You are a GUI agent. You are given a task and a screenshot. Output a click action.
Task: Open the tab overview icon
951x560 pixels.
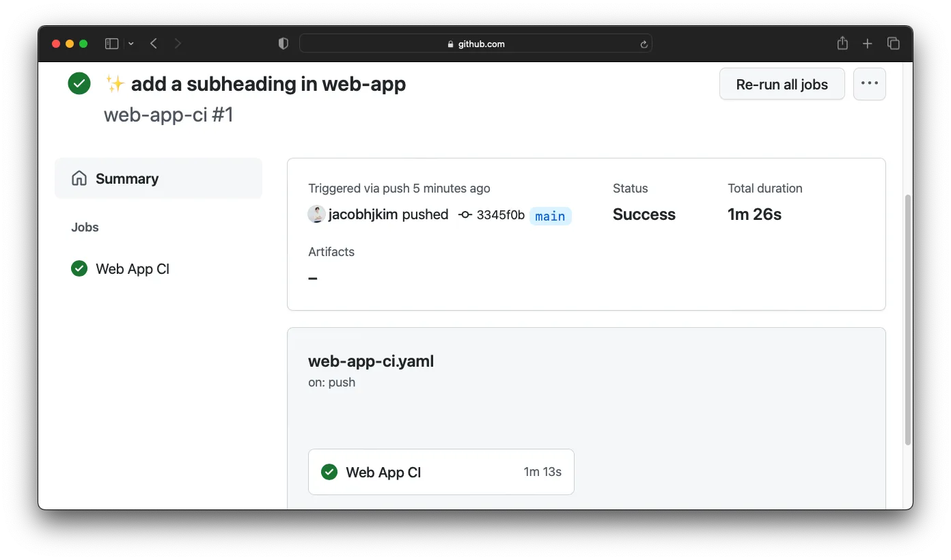pos(894,43)
